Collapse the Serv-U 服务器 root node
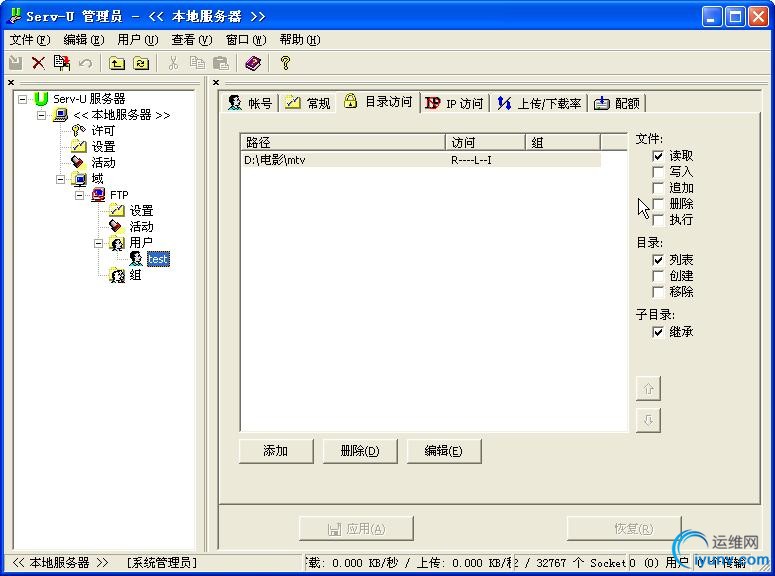 [x=23, y=99]
